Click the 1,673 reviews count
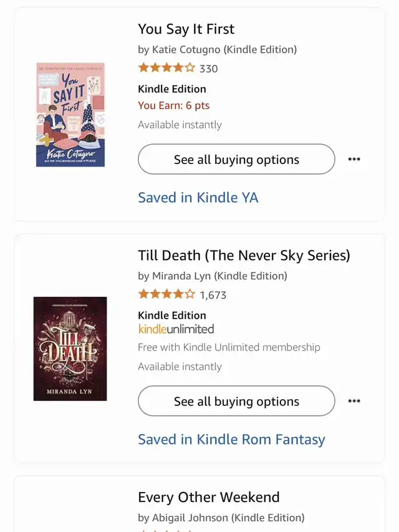 pyautogui.click(x=213, y=295)
